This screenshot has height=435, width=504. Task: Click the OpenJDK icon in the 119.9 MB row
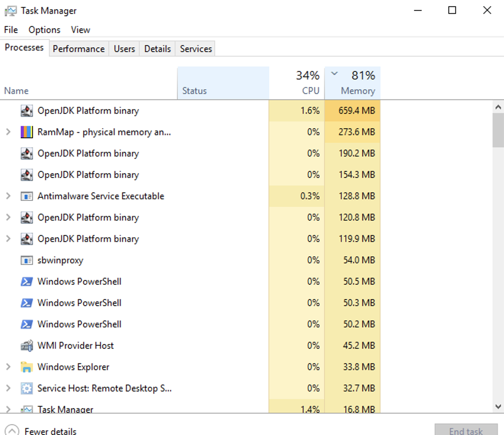[27, 239]
